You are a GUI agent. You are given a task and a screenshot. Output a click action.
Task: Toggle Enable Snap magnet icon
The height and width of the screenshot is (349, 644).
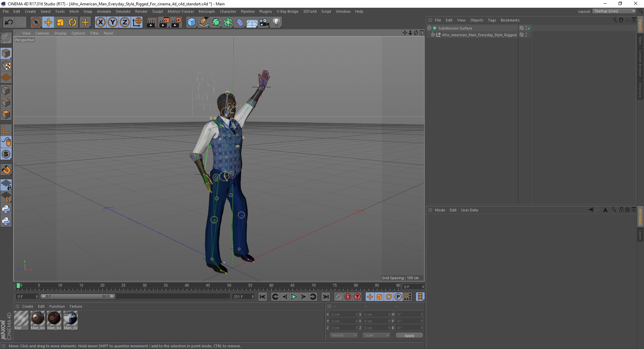click(6, 169)
